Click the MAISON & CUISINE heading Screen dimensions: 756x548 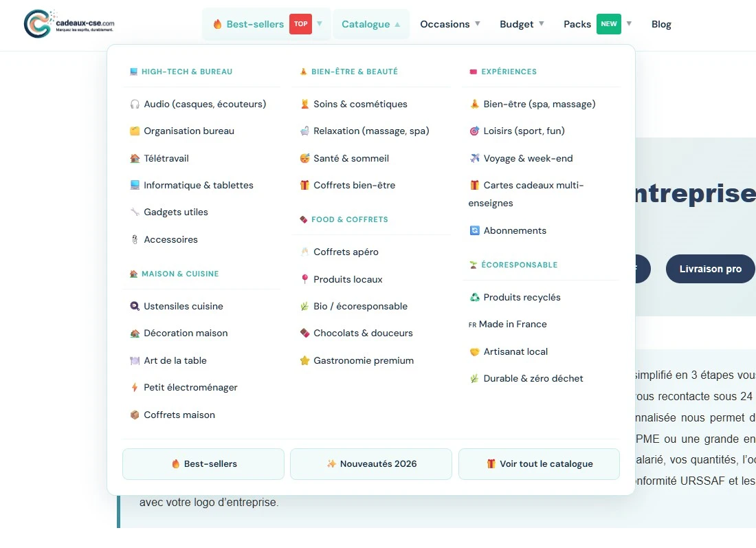(180, 274)
